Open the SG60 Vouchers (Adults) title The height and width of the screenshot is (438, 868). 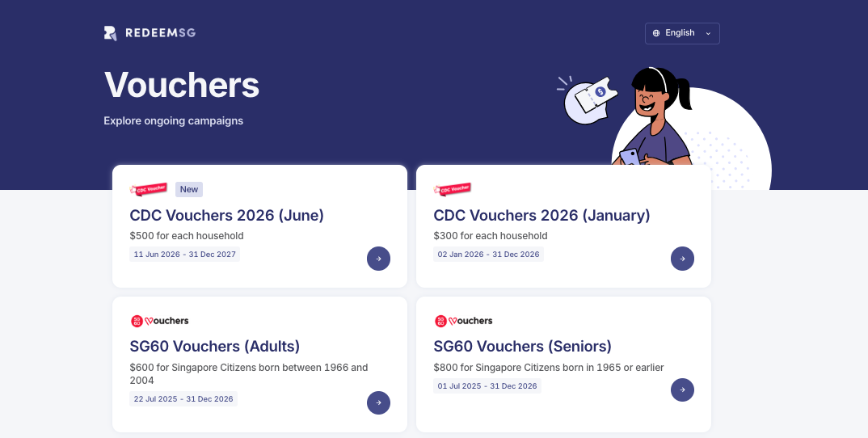(215, 346)
